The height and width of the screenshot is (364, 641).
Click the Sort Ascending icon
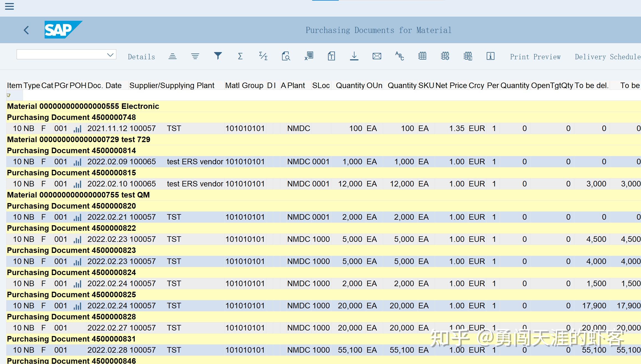(x=172, y=56)
